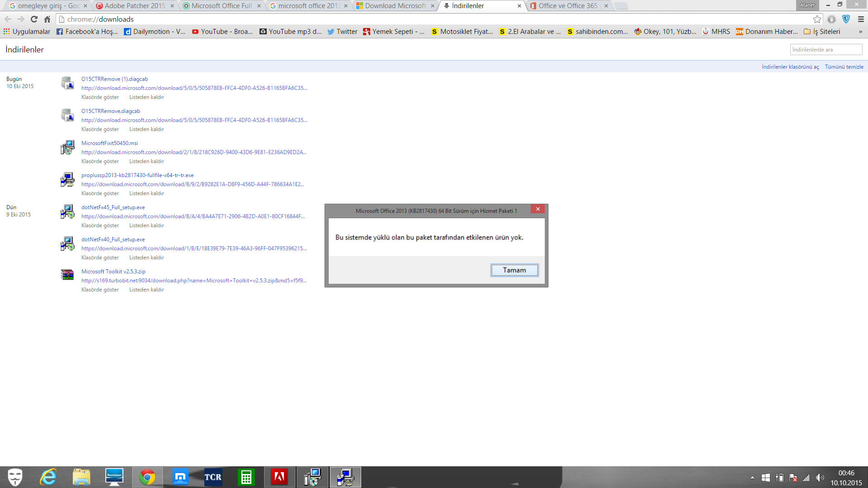Click the Chrome reload page icon

(x=34, y=19)
